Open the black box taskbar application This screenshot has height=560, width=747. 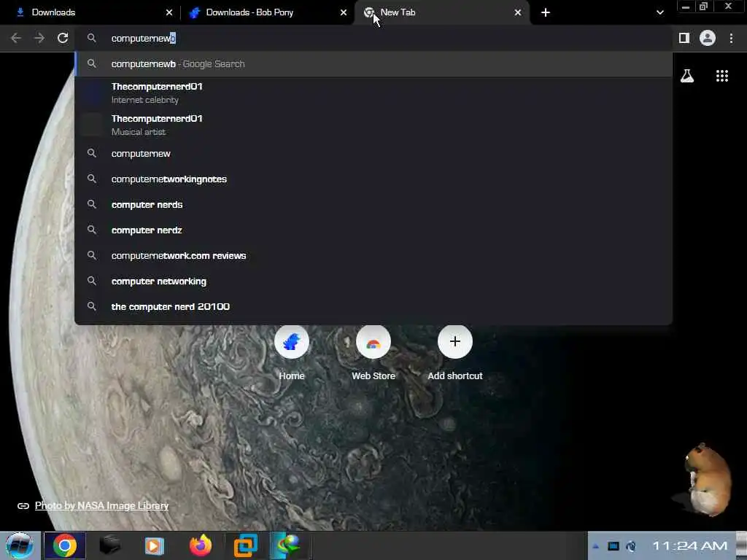point(110,545)
